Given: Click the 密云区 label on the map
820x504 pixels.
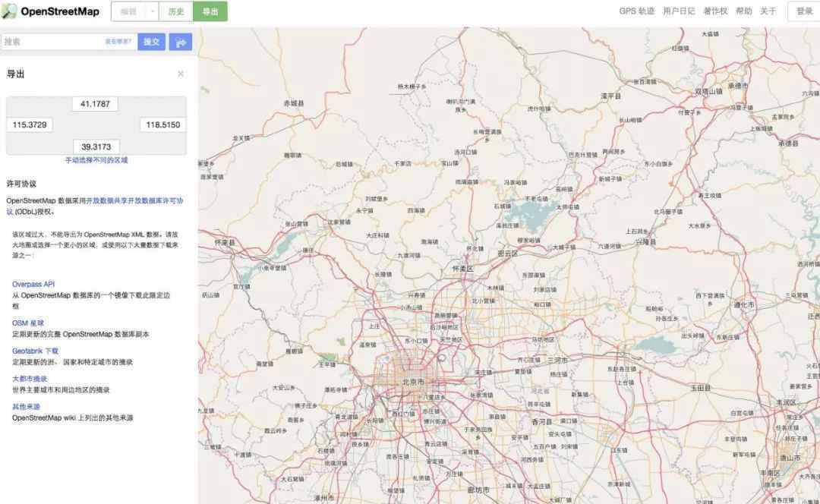Looking at the screenshot, I should tap(507, 254).
